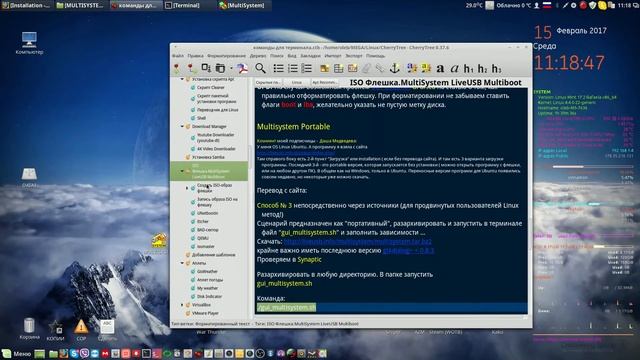Select the Etcher tree node
The image size is (640, 360).
pos(203,222)
